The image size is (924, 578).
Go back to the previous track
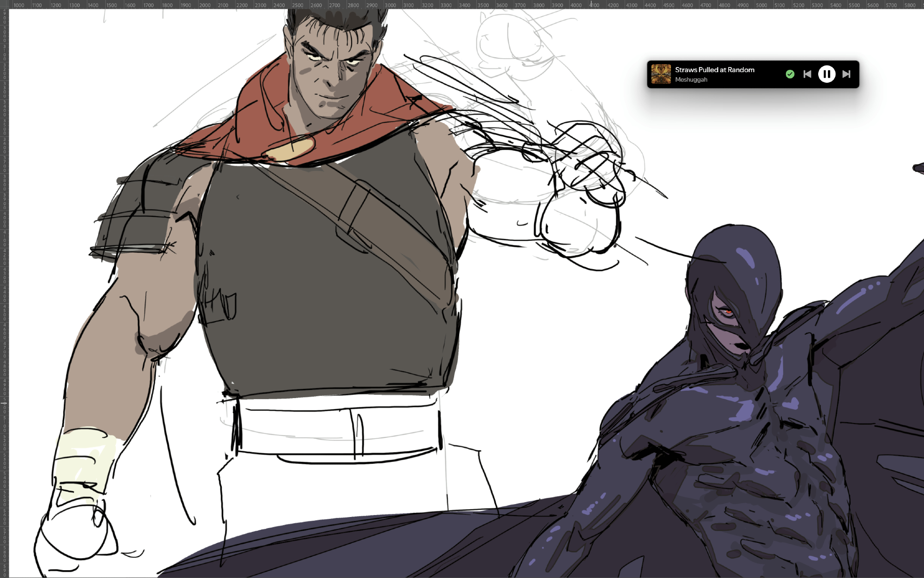(807, 74)
